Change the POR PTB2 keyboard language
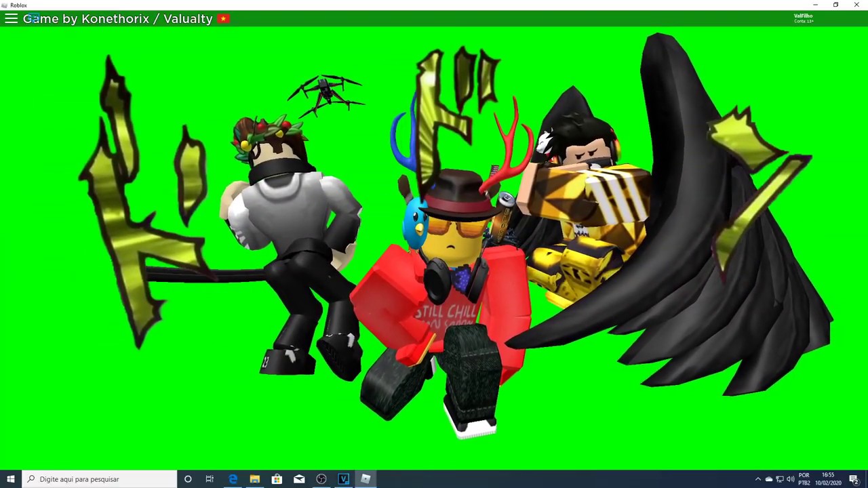This screenshot has width=868, height=488. click(x=804, y=479)
